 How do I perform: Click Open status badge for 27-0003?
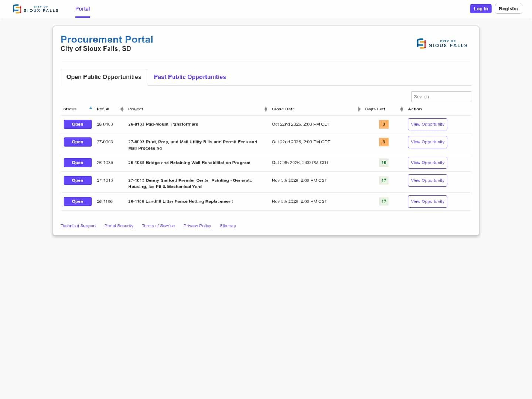click(78, 142)
